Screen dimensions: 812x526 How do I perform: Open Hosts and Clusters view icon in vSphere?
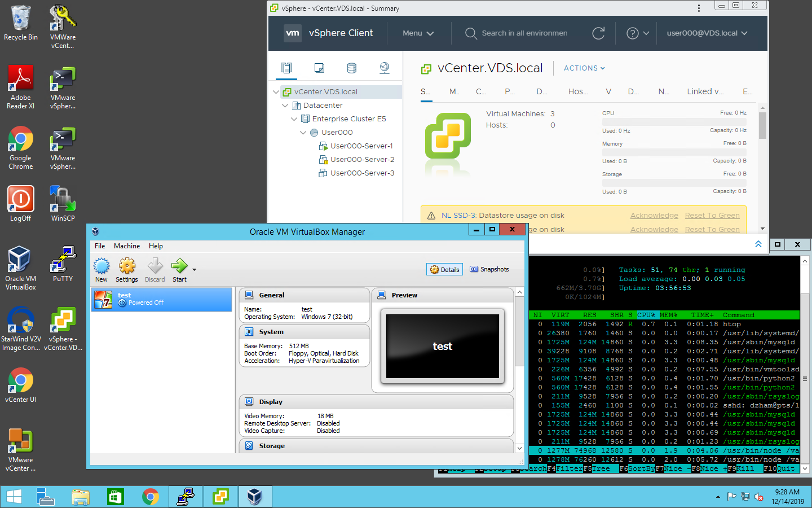click(x=286, y=68)
